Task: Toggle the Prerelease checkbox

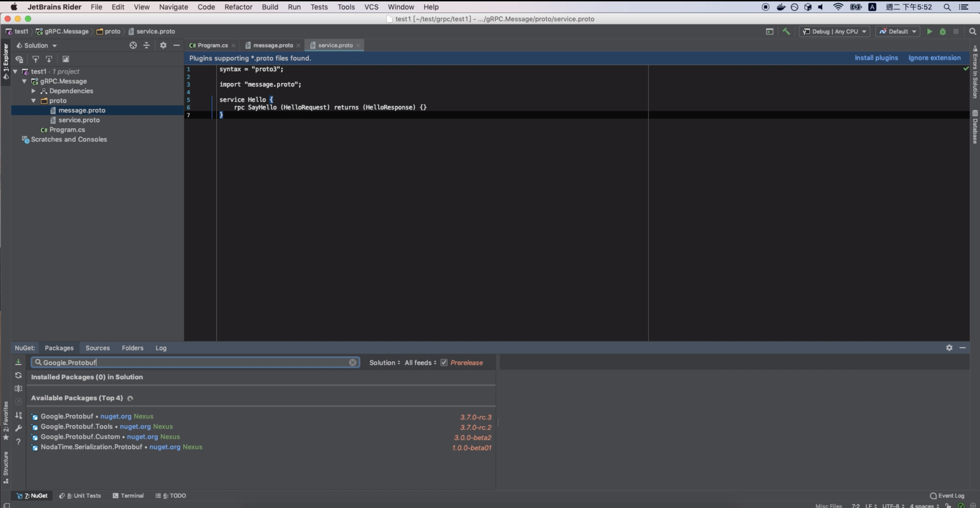Action: click(x=444, y=362)
